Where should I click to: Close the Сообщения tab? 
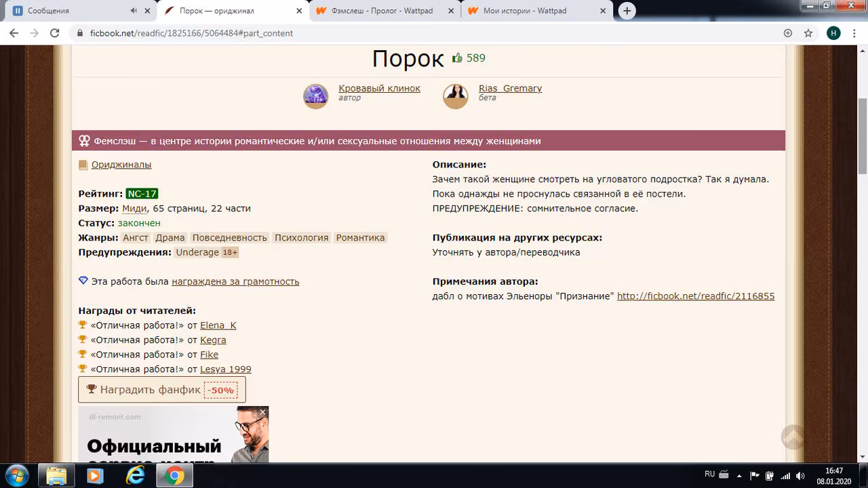tap(148, 11)
